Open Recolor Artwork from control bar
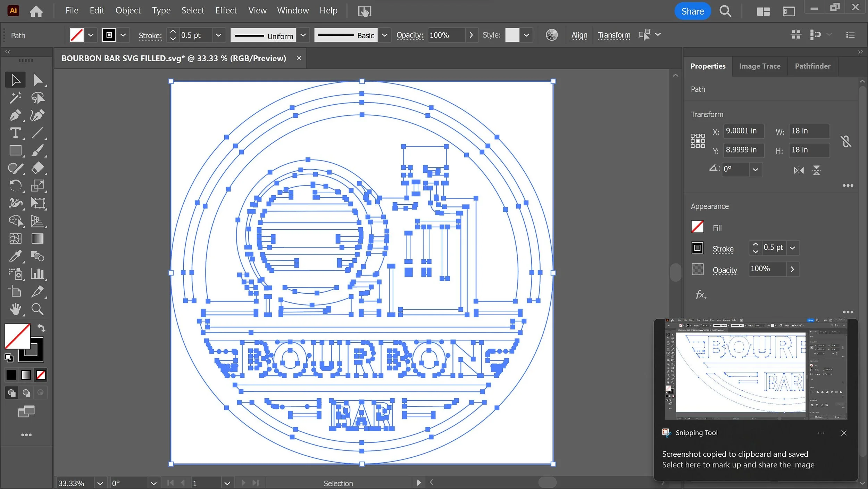868x489 pixels. coord(551,35)
